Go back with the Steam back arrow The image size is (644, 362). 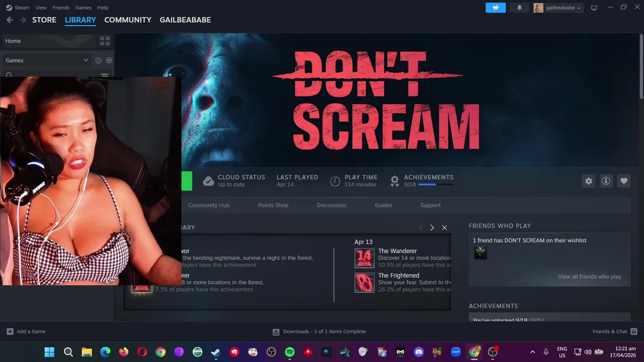coord(10,20)
